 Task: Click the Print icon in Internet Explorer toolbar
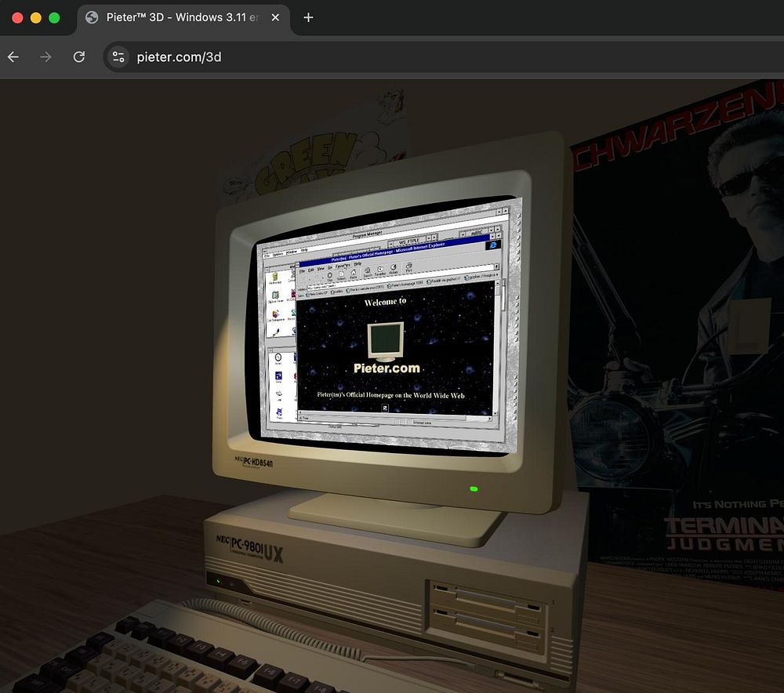point(409,266)
